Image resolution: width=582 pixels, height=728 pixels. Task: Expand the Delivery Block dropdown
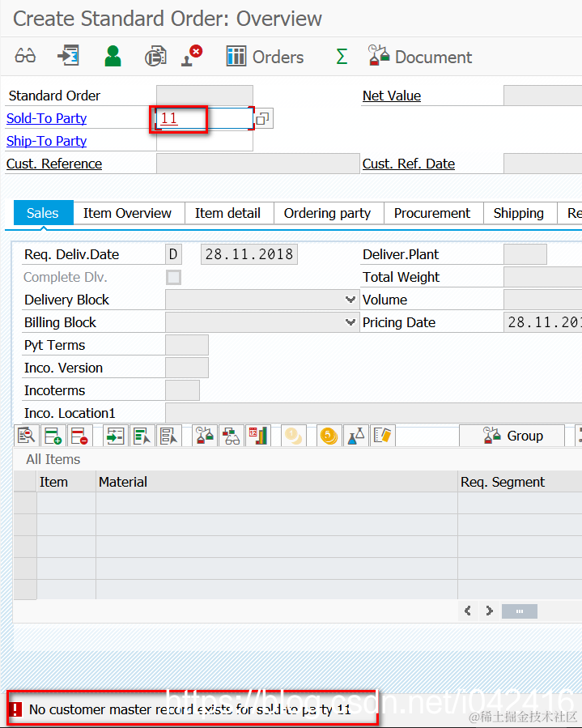coord(350,300)
